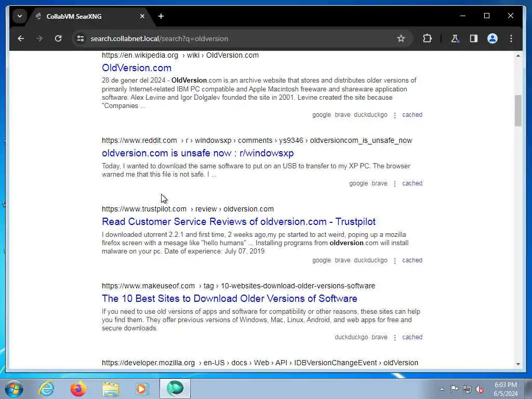Viewport: 532px width, 399px height.
Task: Click the page scrollbar thumb
Action: point(518,111)
